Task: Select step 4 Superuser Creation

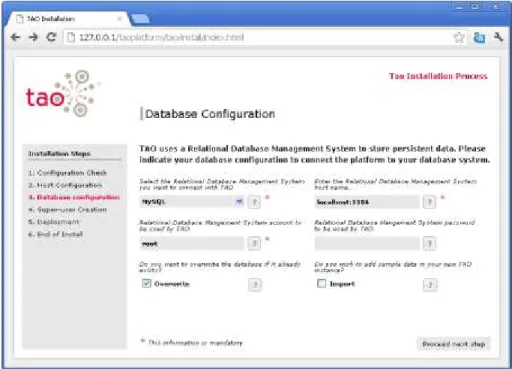Action: point(67,210)
